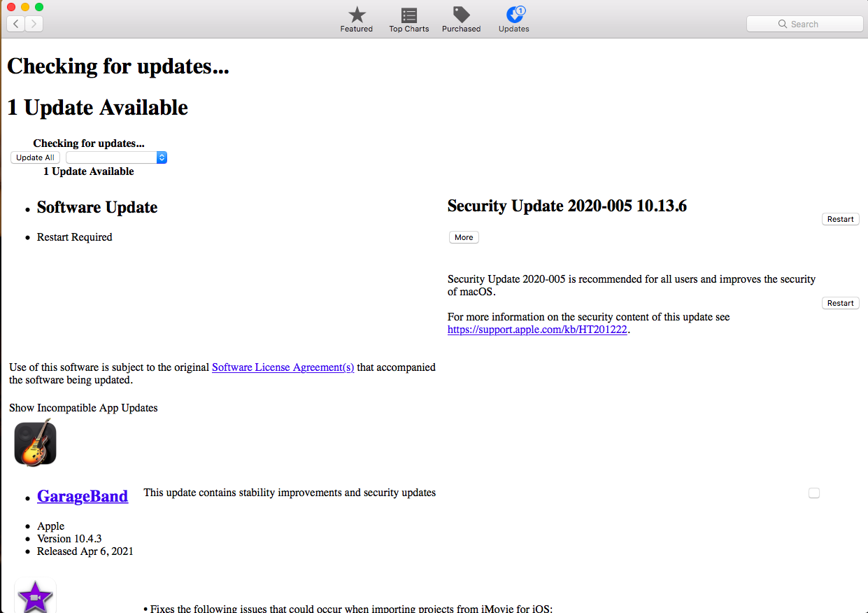Minimize the window with the yellow button
Viewport: 868px width, 613px height.
pos(25,7)
